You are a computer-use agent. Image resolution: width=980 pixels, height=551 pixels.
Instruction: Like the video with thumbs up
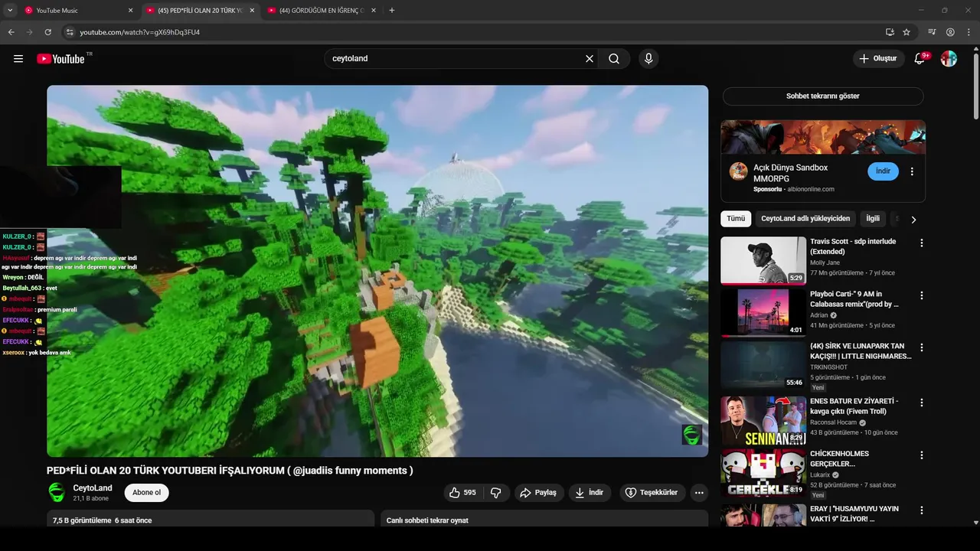(x=463, y=493)
